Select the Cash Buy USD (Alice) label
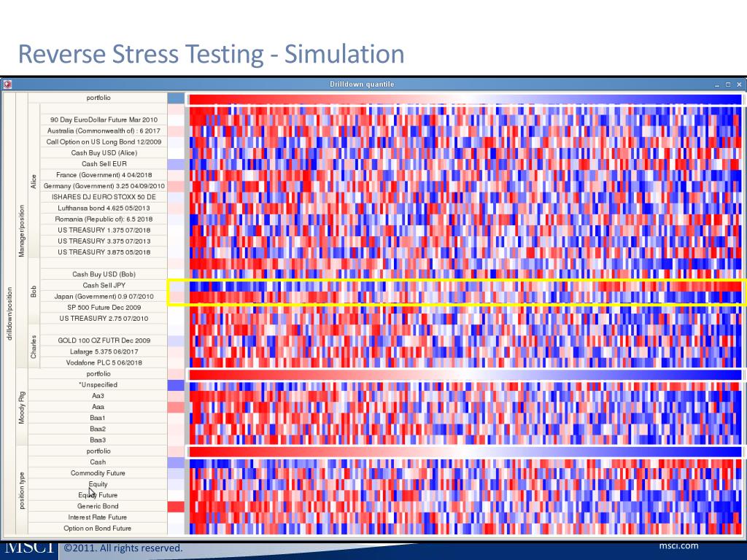Viewport: 747px width, 560px height. [104, 153]
